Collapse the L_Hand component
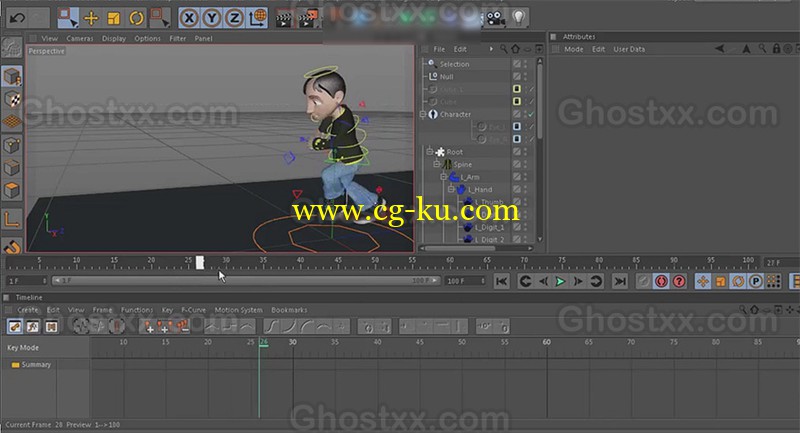This screenshot has width=800, height=433. click(451, 189)
